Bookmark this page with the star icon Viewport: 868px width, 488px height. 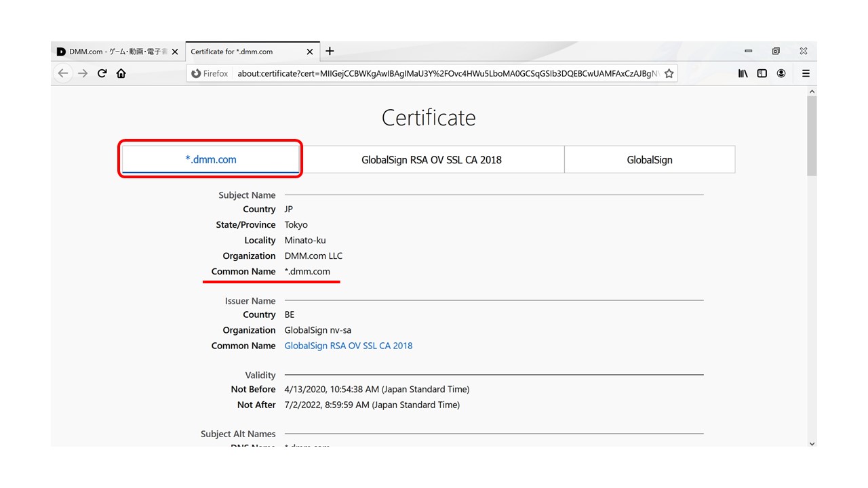(669, 73)
